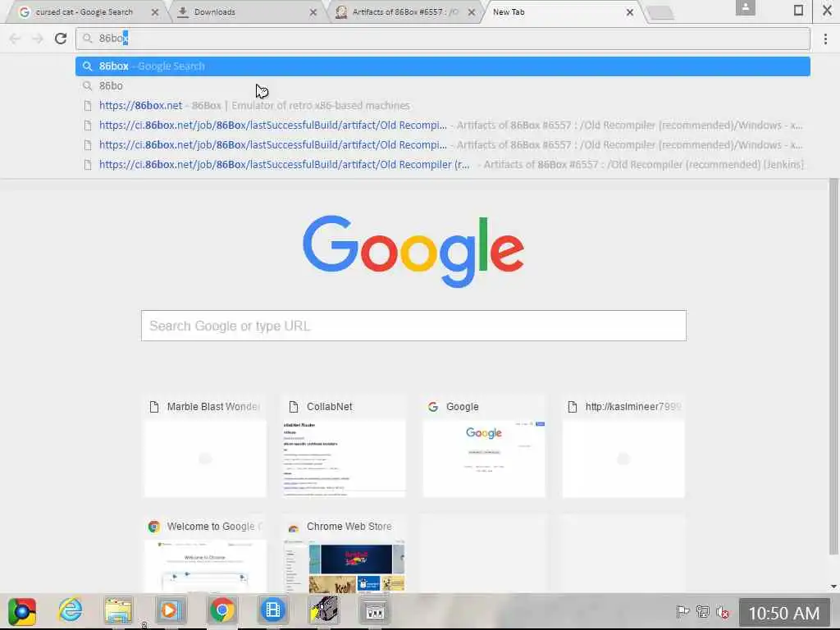Click the 10:50 AM taskbar clock
840x630 pixels.
(783, 613)
